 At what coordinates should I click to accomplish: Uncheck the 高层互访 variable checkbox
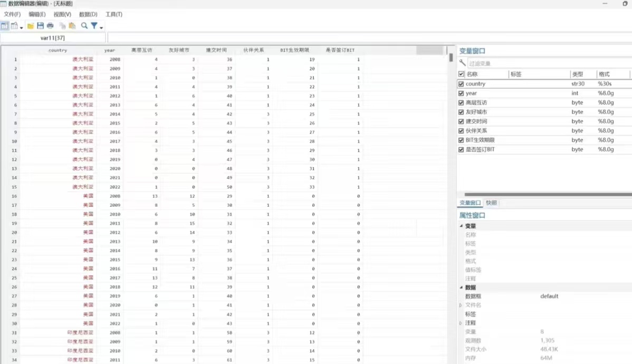point(461,102)
